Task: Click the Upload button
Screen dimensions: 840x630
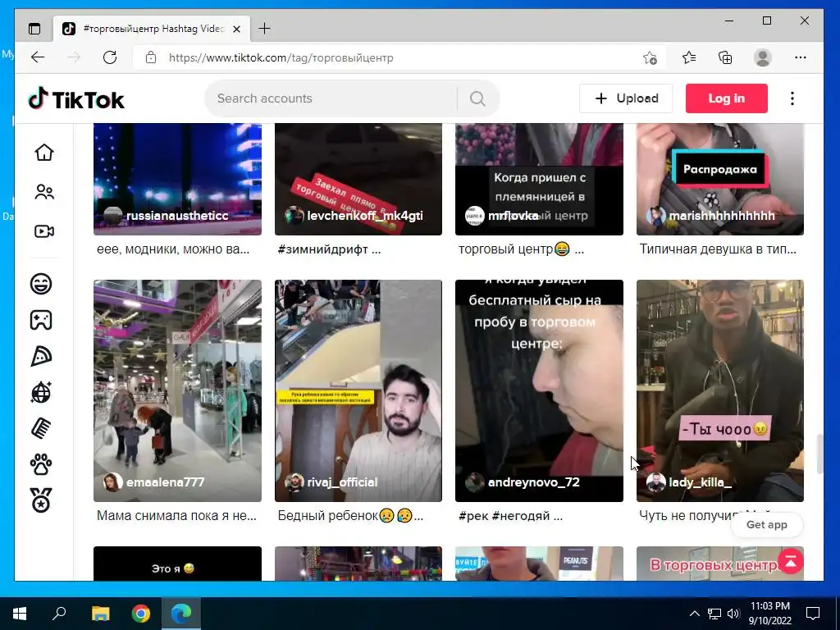Action: (x=626, y=98)
